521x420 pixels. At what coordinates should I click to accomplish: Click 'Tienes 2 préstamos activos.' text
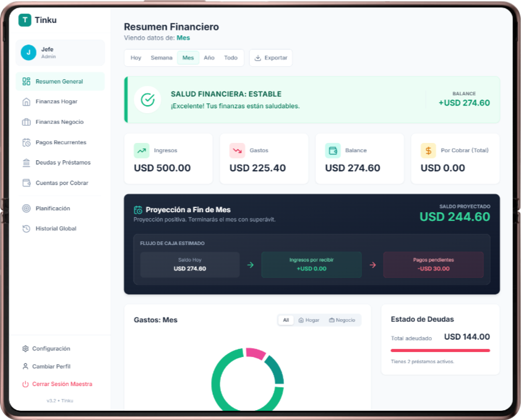pyautogui.click(x=423, y=361)
